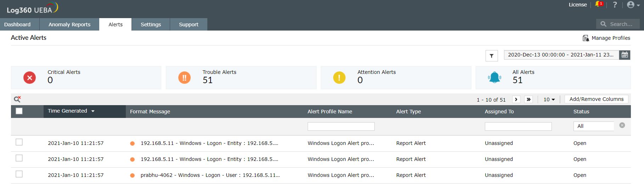Open the user account menu

click(633, 5)
